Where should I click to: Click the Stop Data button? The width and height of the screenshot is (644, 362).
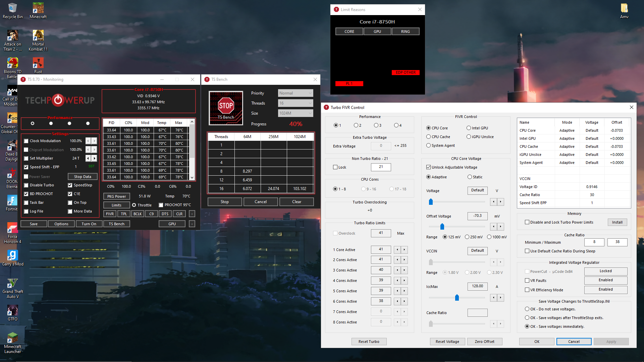(x=83, y=177)
